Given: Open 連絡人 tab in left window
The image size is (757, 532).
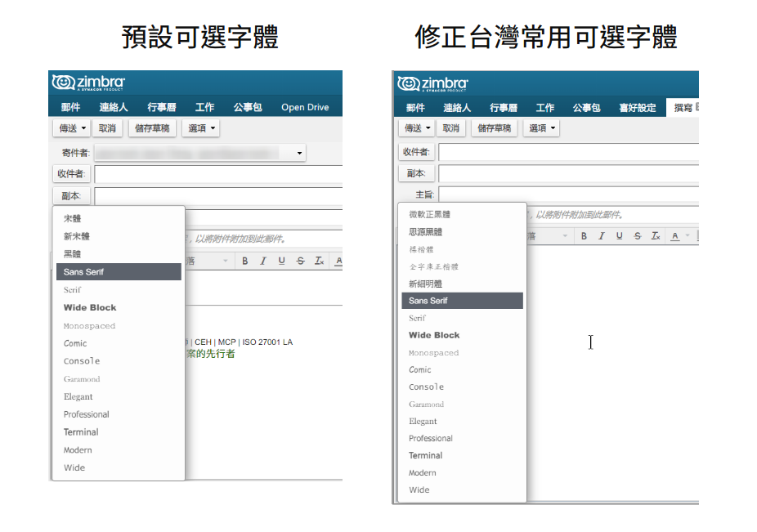Looking at the screenshot, I should (114, 107).
